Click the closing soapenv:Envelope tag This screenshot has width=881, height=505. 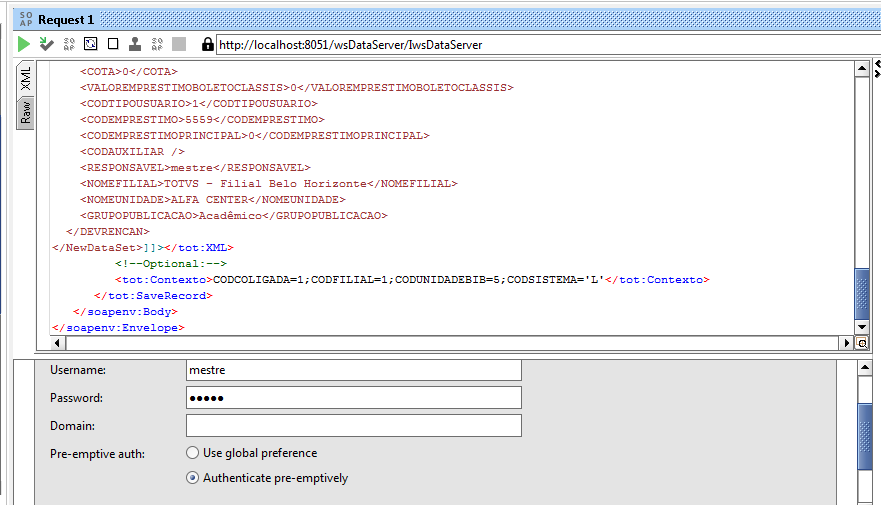pos(118,327)
